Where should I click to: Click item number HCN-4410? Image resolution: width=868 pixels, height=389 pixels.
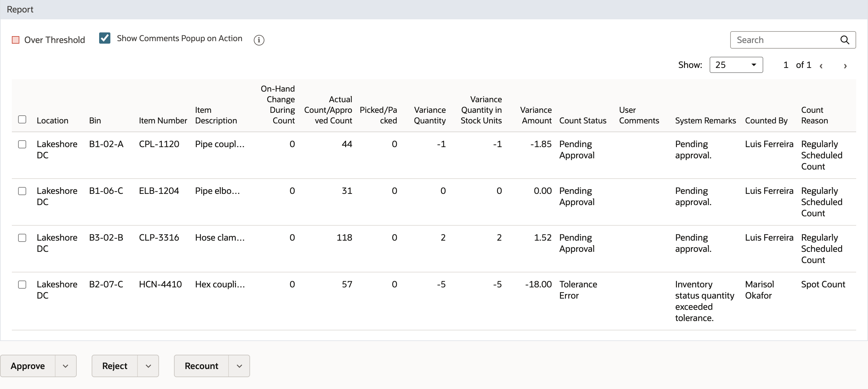coord(160,285)
